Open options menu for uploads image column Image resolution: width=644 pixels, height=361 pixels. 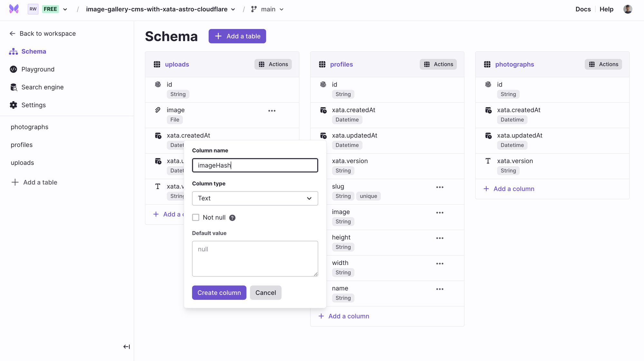coord(272,111)
